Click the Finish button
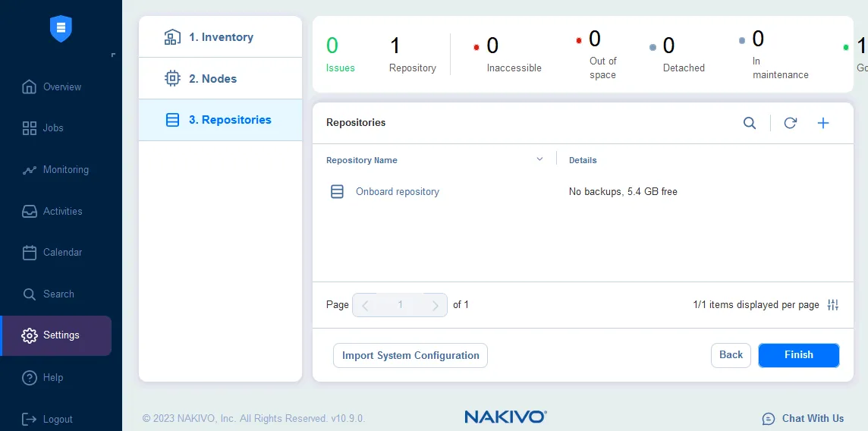 [x=798, y=355]
